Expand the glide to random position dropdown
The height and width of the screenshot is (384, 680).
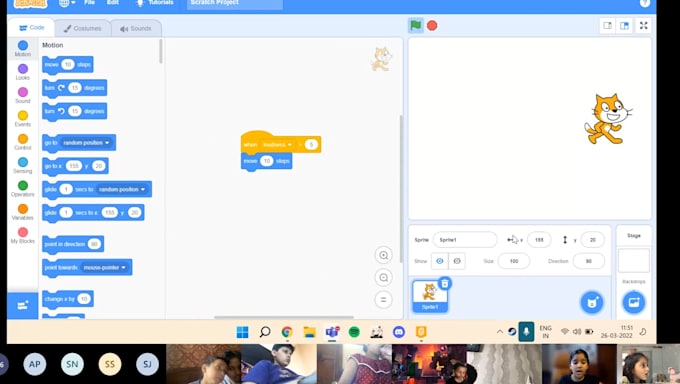tap(122, 190)
